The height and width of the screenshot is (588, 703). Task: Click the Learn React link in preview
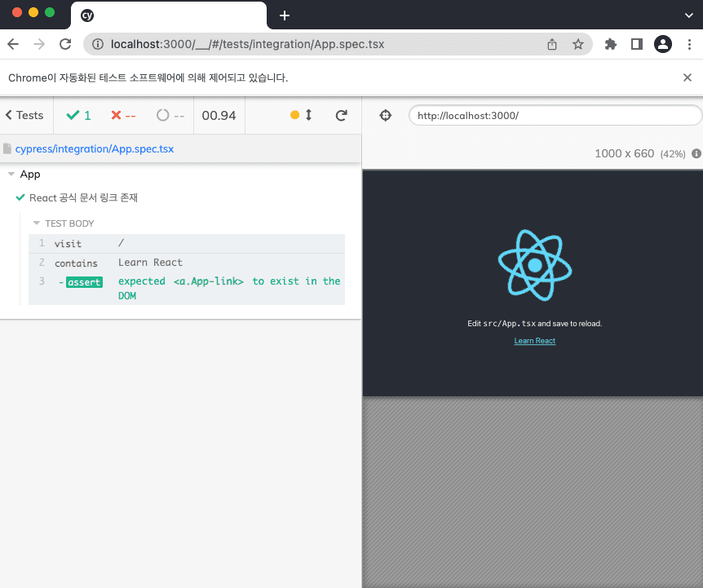coord(534,341)
